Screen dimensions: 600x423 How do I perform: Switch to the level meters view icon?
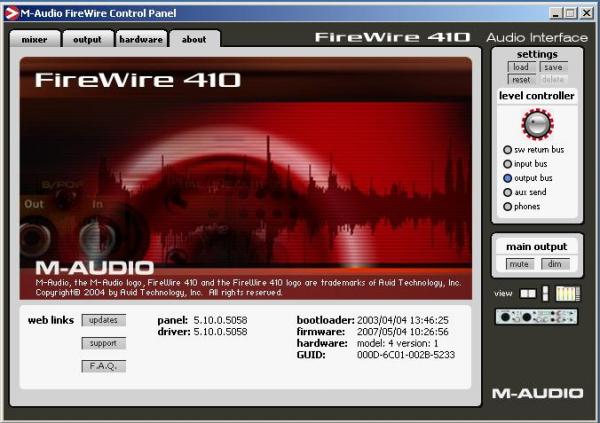(567, 293)
